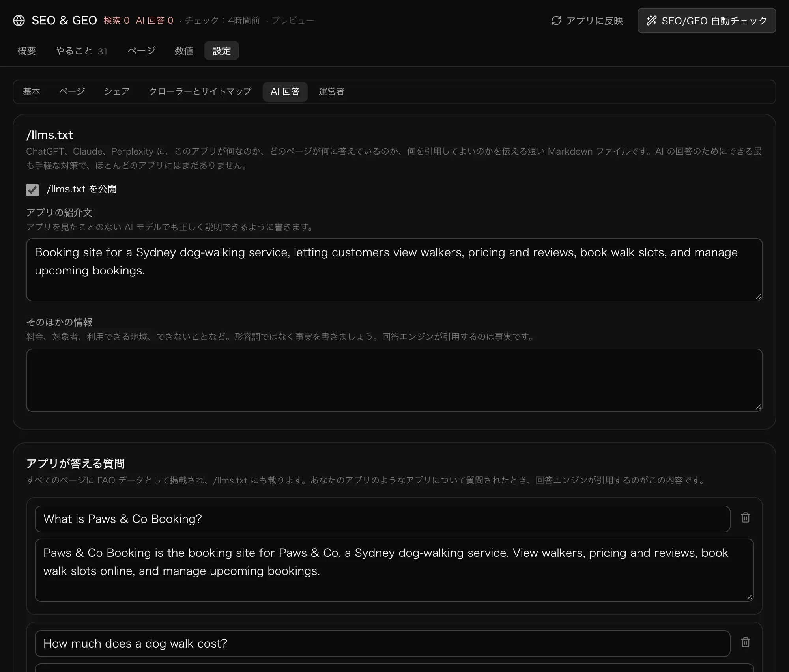Open the 基本 settings sub-tab
This screenshot has height=672, width=789.
click(32, 91)
